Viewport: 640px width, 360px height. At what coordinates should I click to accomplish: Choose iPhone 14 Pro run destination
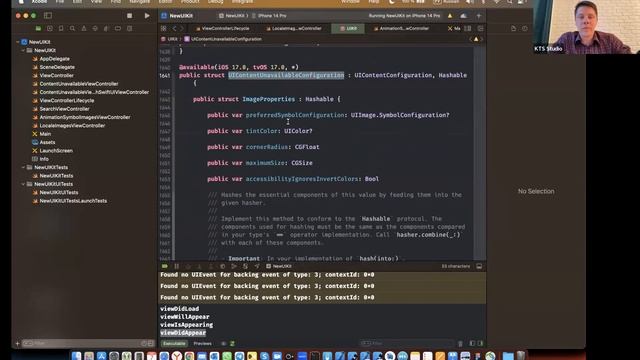269,16
